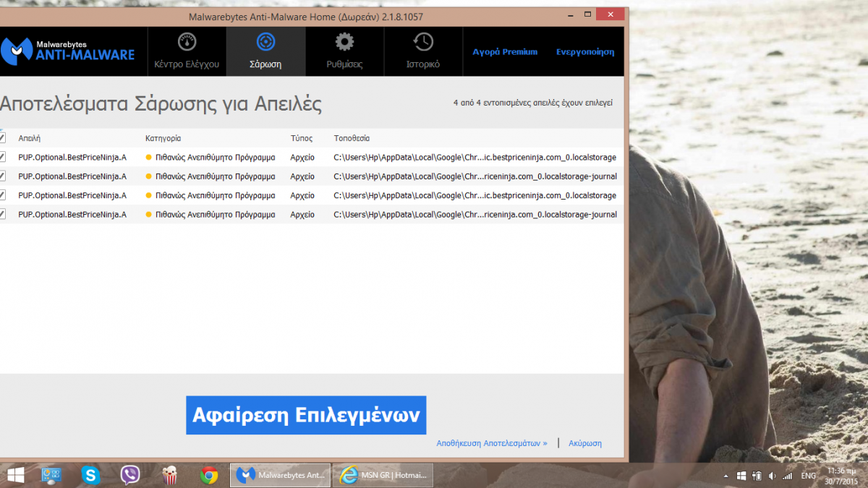This screenshot has height=488, width=868.
Task: Open the volume speaker tray icon
Action: point(772,476)
